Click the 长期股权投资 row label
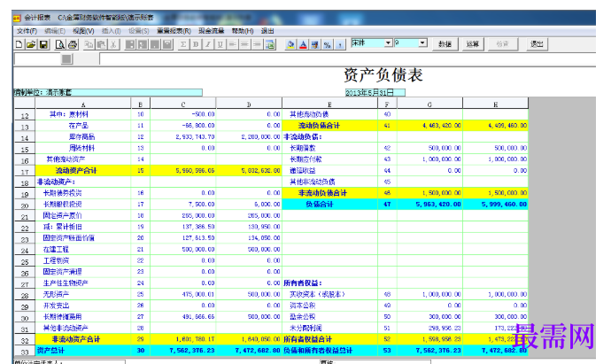The image size is (611, 364). (62, 205)
